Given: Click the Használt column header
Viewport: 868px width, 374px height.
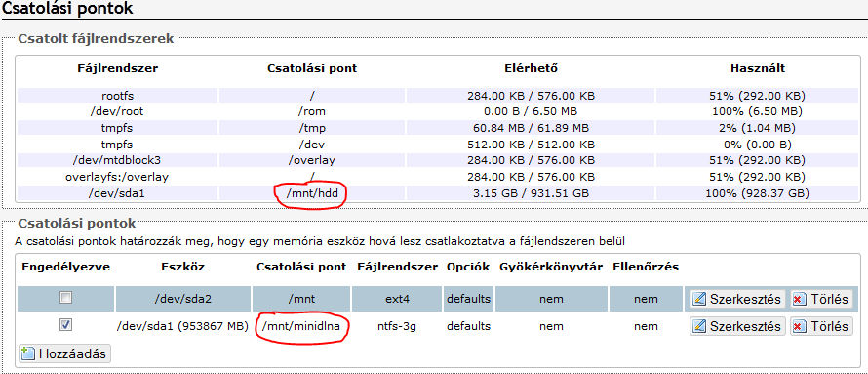Looking at the screenshot, I should click(758, 68).
